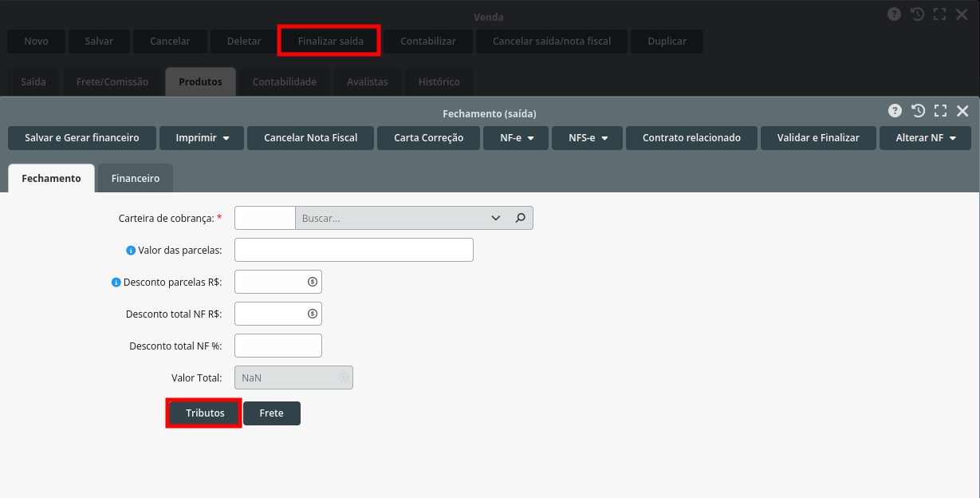Click info icon beside Valor das parcelas
Screen dimensions: 980x498
pyautogui.click(x=131, y=251)
